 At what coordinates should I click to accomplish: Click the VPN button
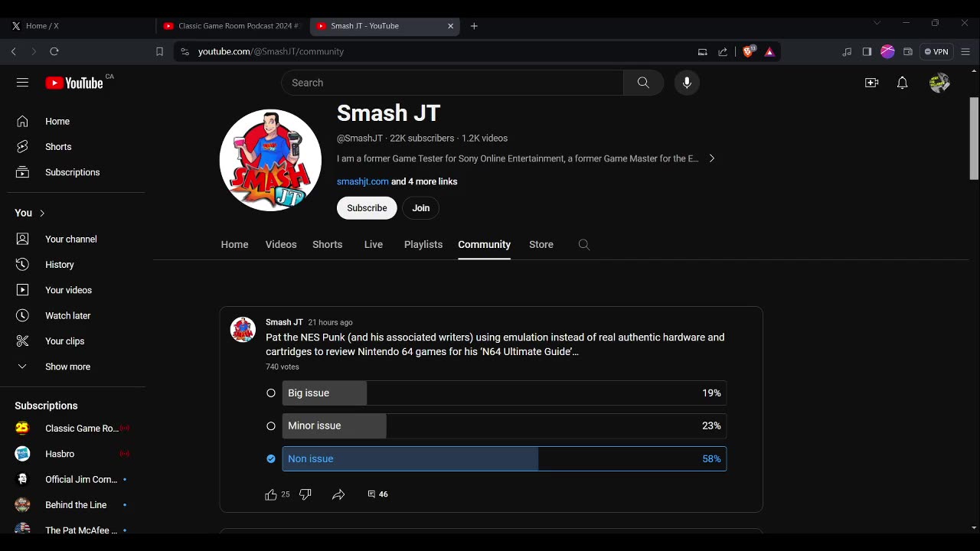936,52
